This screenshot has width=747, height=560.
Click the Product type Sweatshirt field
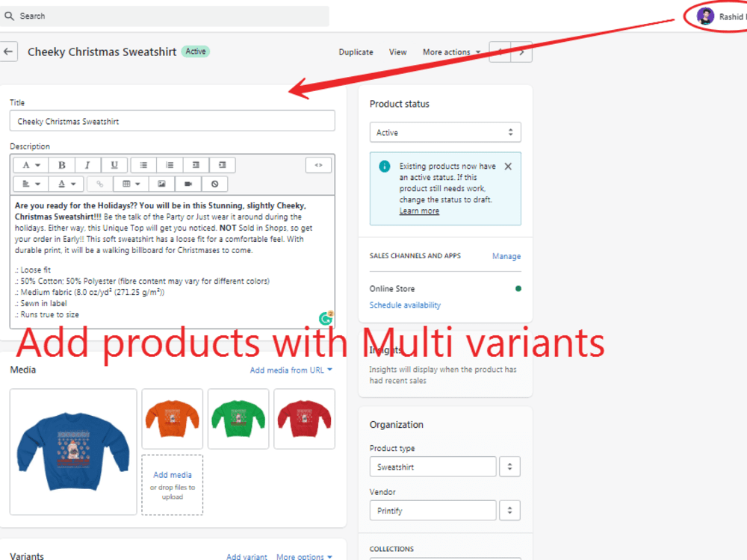[433, 467]
